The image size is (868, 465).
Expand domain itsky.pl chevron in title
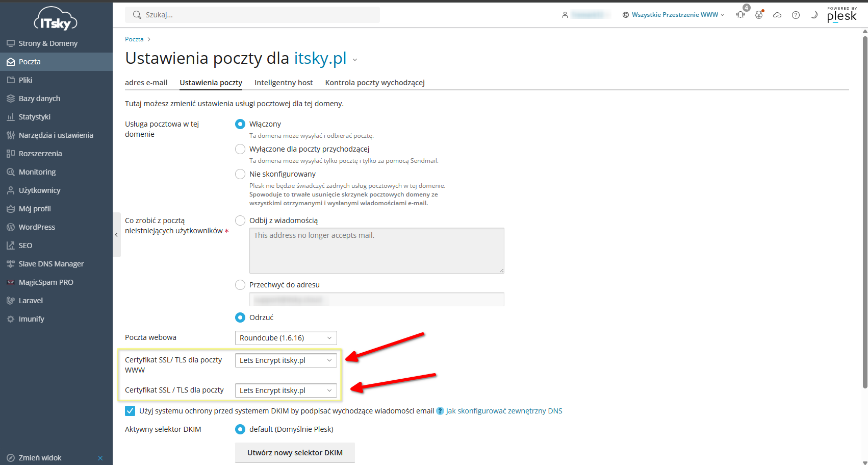pos(355,60)
